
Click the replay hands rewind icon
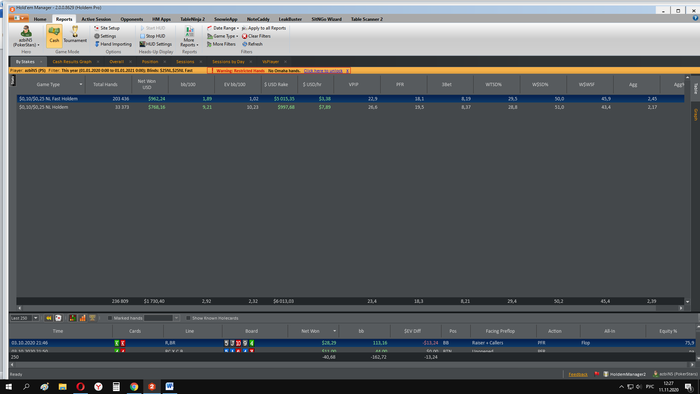point(48,318)
